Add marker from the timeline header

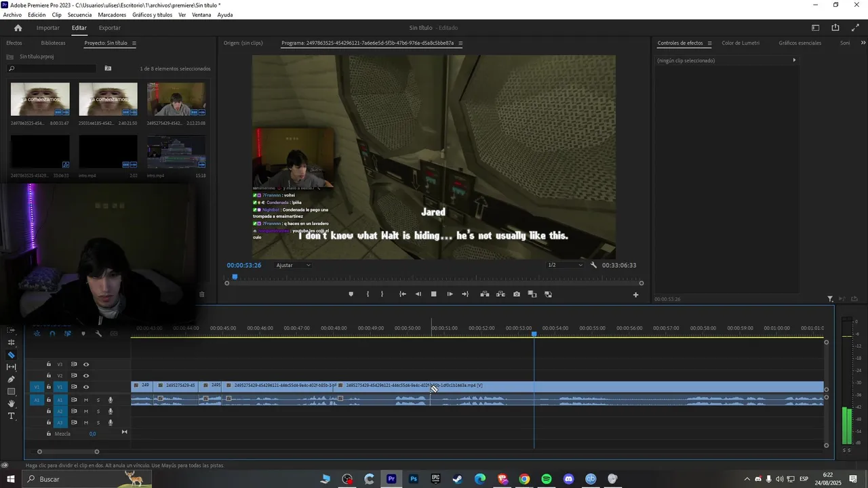click(83, 333)
